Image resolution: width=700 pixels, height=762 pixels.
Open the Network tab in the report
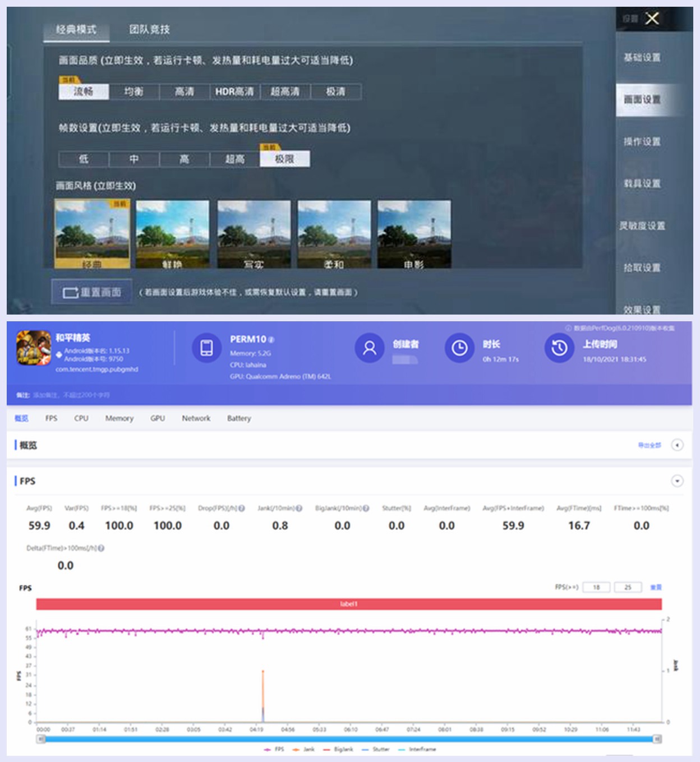coord(196,418)
